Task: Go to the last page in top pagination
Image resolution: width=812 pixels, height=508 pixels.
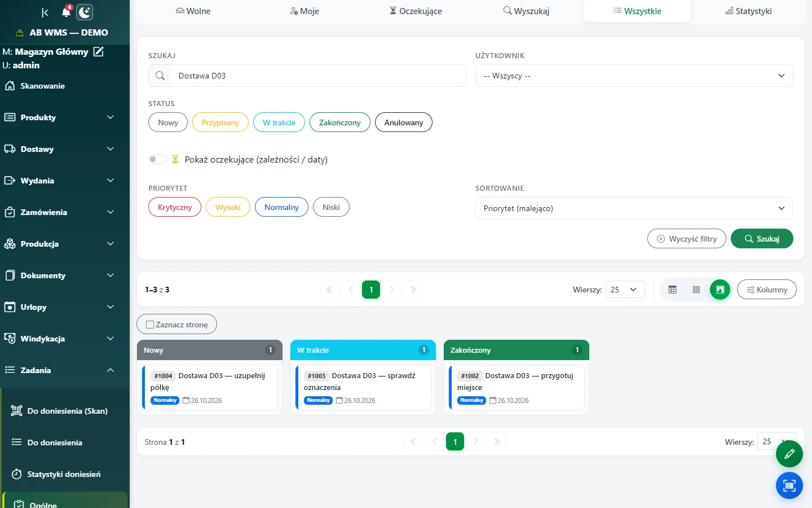Action: [x=413, y=290]
